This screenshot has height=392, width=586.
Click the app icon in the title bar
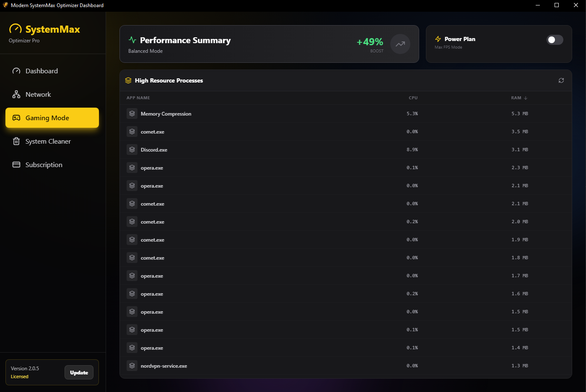click(x=5, y=5)
